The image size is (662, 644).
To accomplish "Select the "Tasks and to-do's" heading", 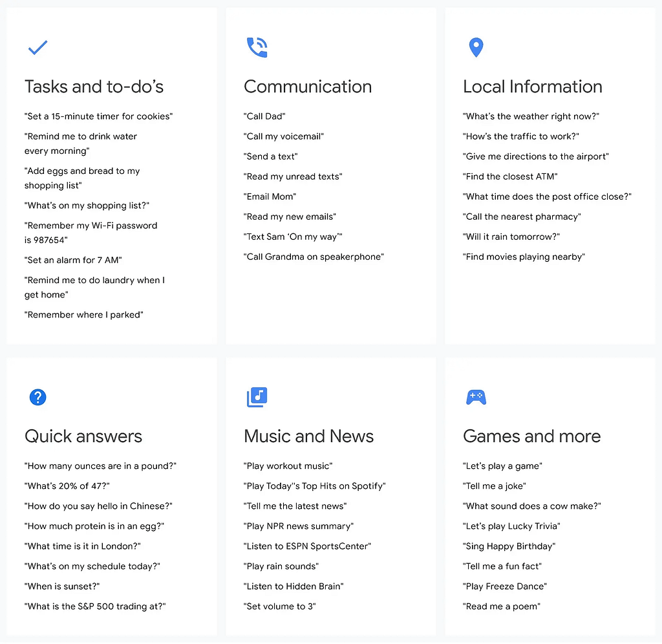I will [x=94, y=87].
